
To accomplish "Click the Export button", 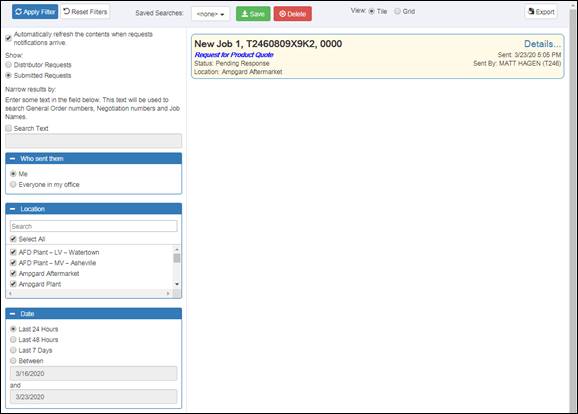I will 541,12.
